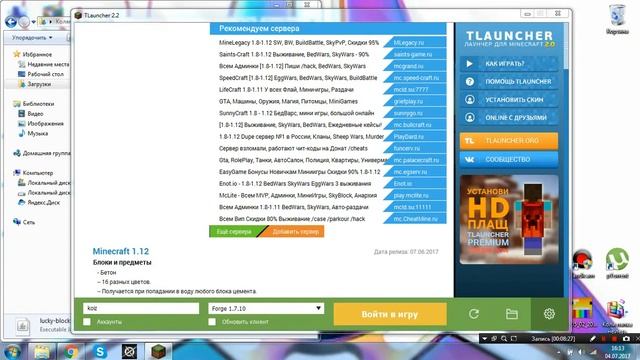Open File Explorer from the taskbar
The height and width of the screenshot is (360, 640).
point(42,351)
